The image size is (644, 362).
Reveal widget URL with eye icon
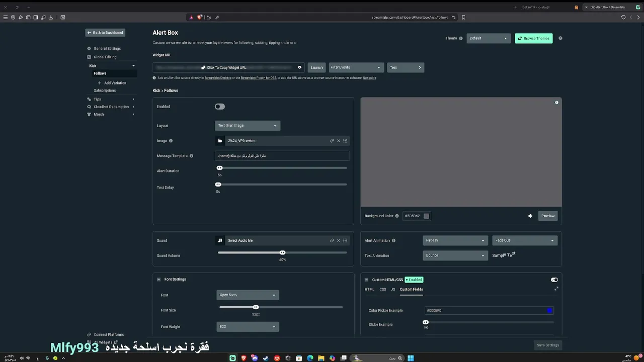point(299,67)
